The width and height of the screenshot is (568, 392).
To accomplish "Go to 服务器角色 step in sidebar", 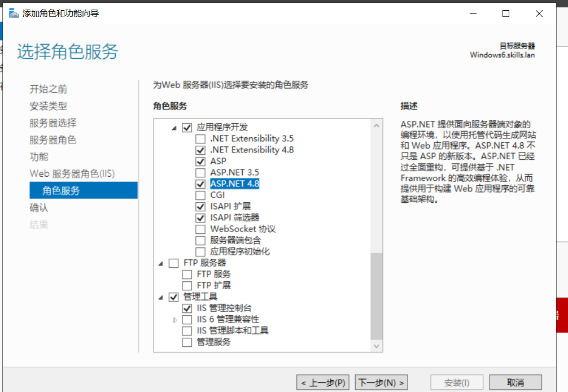I will [x=53, y=140].
